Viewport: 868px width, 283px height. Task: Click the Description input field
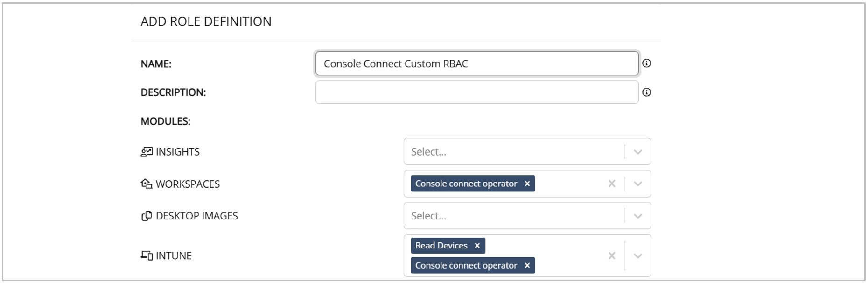tap(476, 92)
